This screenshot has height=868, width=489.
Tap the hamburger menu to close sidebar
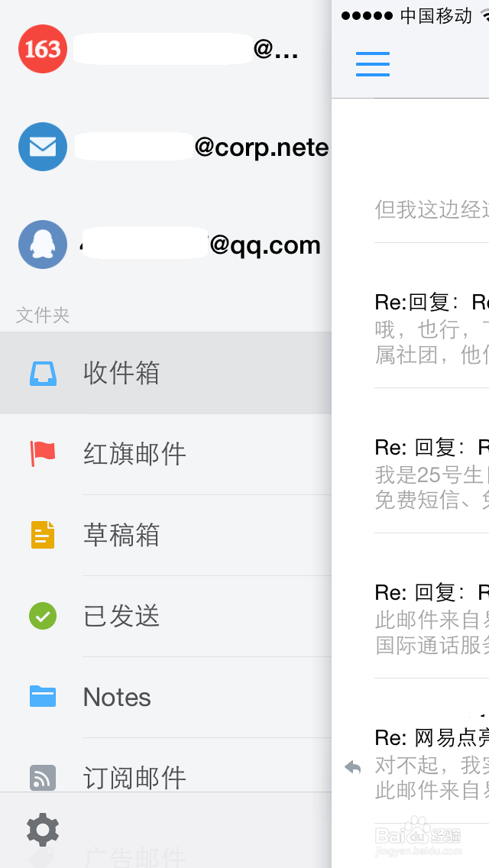click(373, 65)
